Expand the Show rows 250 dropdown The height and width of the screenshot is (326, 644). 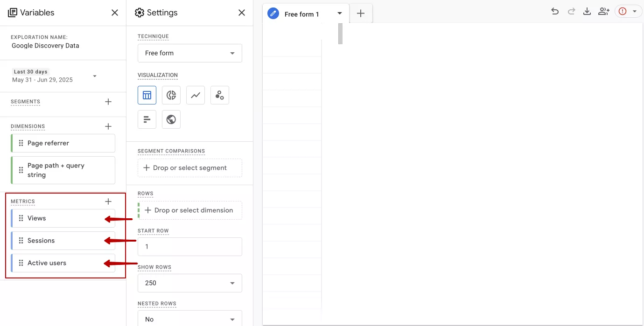pyautogui.click(x=189, y=283)
